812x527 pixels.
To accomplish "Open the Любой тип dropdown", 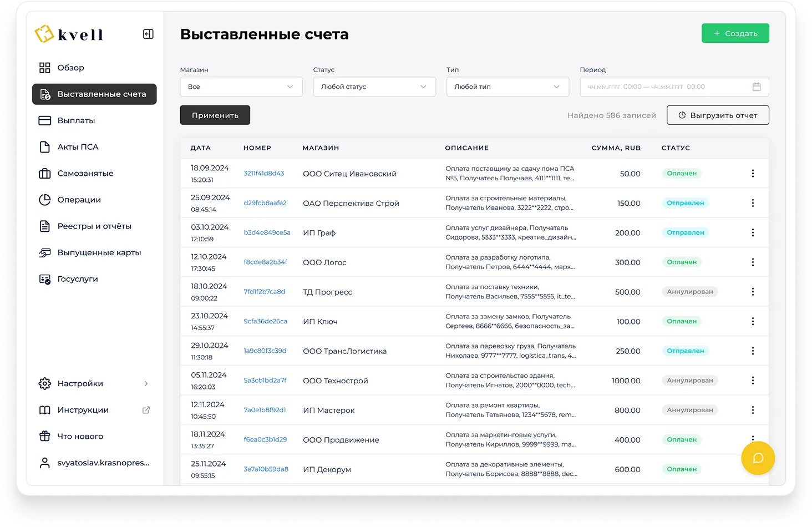I will coord(507,87).
